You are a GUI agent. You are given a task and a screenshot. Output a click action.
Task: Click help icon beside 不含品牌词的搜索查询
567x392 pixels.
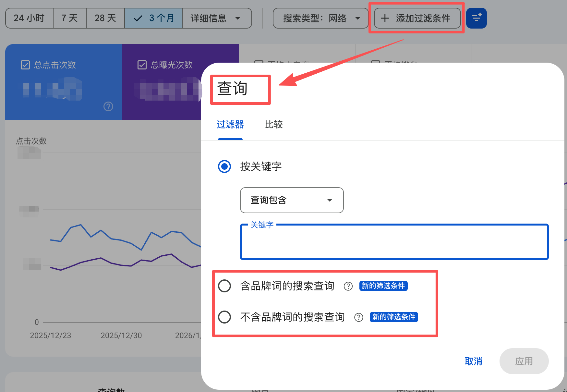pyautogui.click(x=358, y=317)
